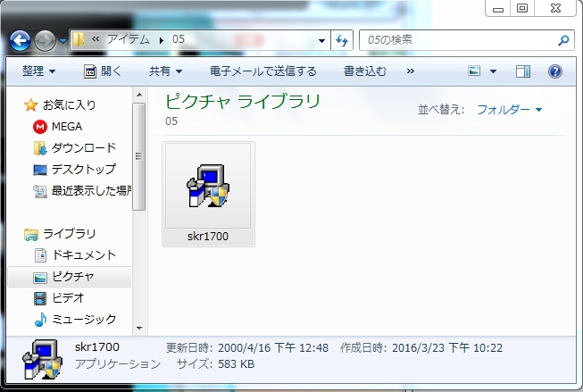Select the アイテム breadcrumb in the address bar
Viewport: 583px width, 392px height.
click(129, 39)
